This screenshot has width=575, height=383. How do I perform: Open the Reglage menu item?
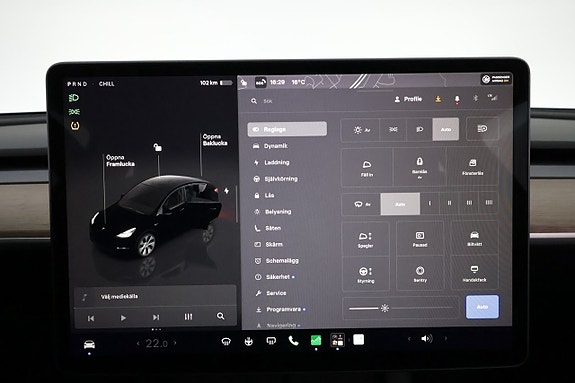coord(287,129)
